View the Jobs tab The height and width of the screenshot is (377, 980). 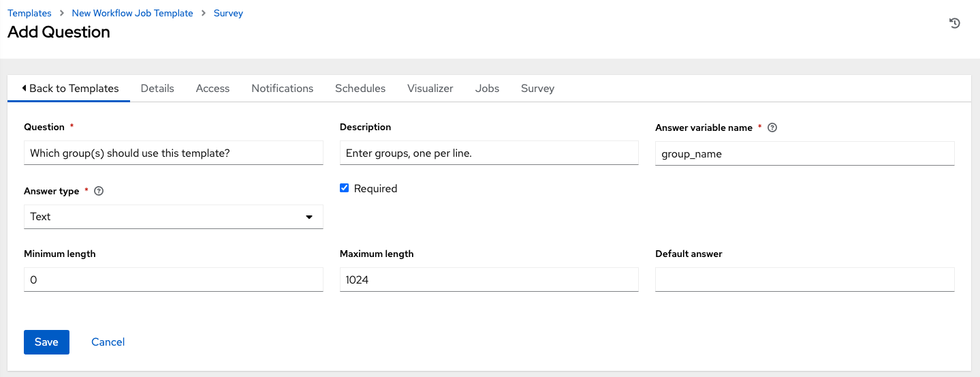(487, 89)
